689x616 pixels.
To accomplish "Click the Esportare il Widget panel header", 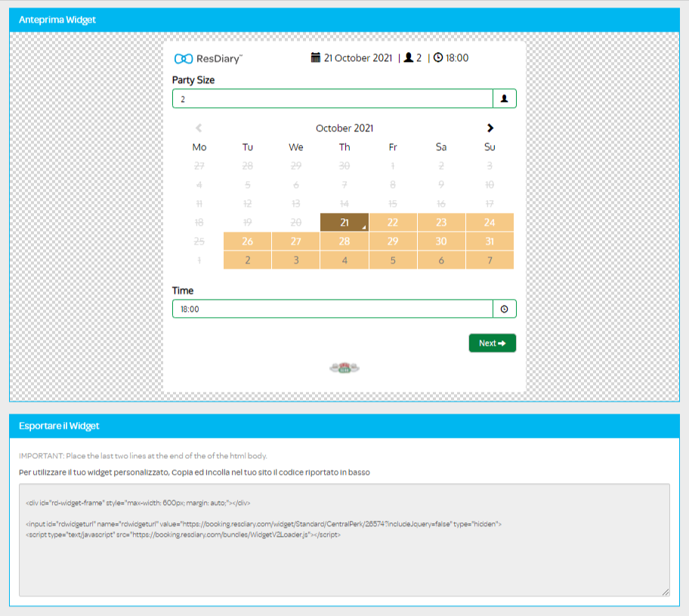I will pos(344,426).
